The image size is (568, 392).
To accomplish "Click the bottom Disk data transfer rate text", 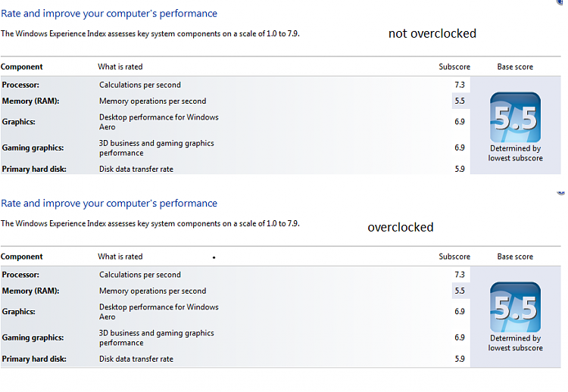I will [x=136, y=359].
